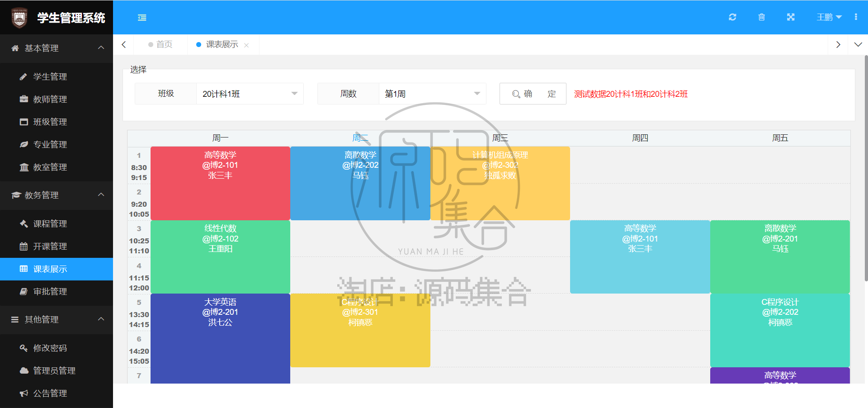Click the 周五 column header
Viewport: 868px width, 408px height.
[x=780, y=138]
